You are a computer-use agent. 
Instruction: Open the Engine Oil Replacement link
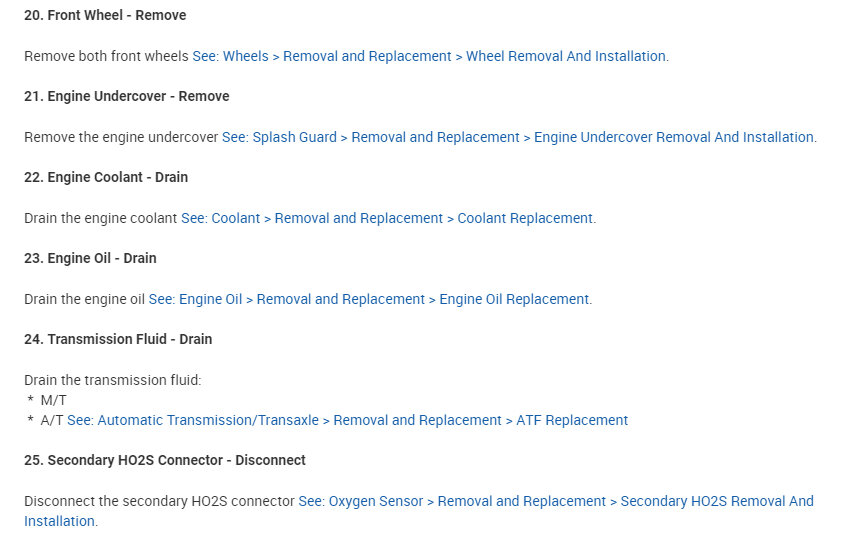[x=370, y=299]
